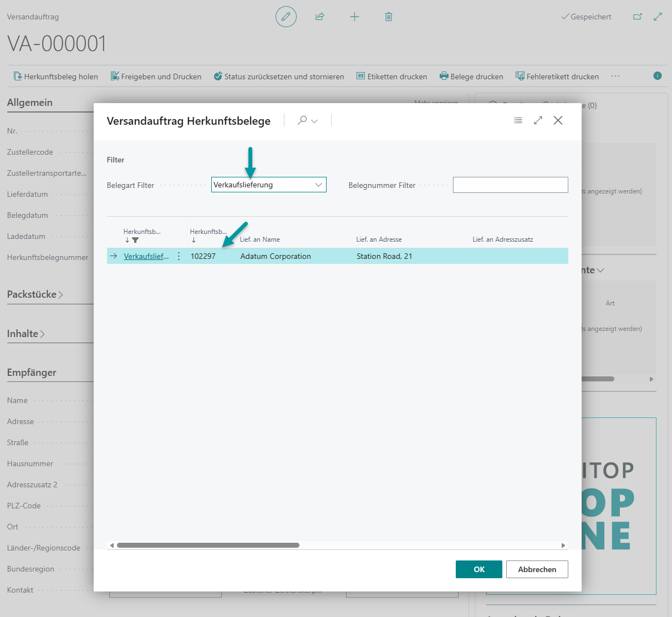Select the Adatum Corporation cell

tap(276, 256)
